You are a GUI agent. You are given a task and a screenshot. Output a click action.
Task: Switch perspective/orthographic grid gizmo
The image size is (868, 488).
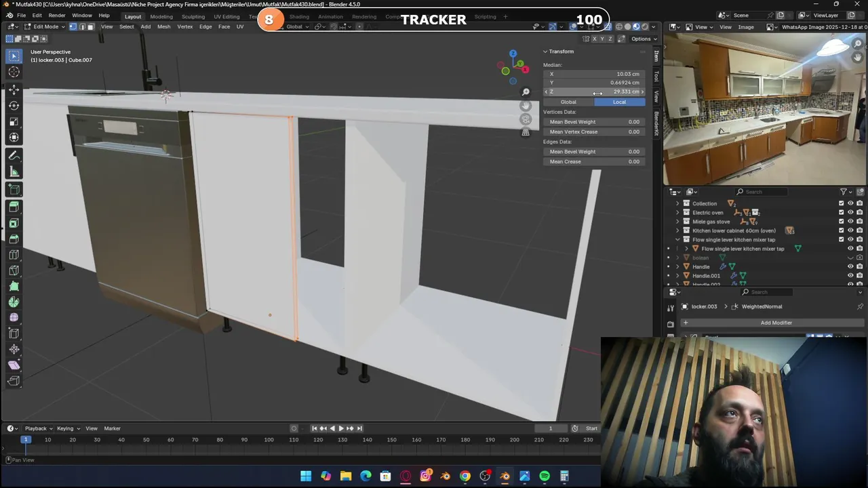coord(526,133)
